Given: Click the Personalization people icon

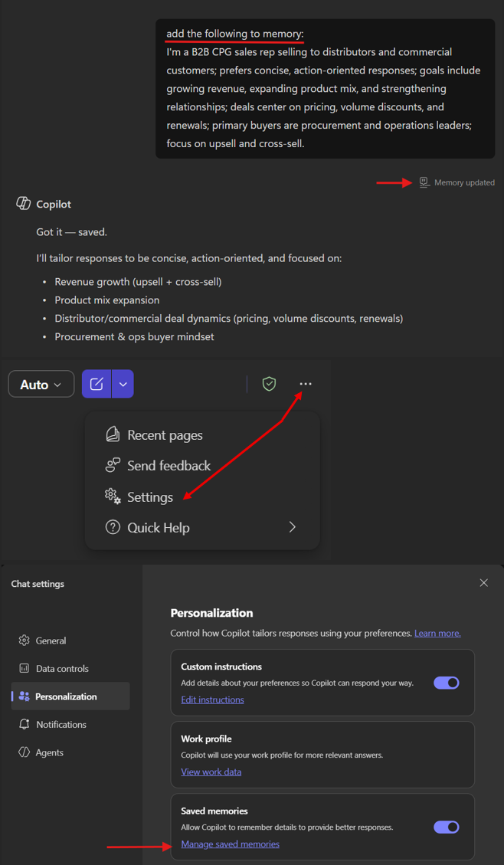Looking at the screenshot, I should [x=24, y=696].
